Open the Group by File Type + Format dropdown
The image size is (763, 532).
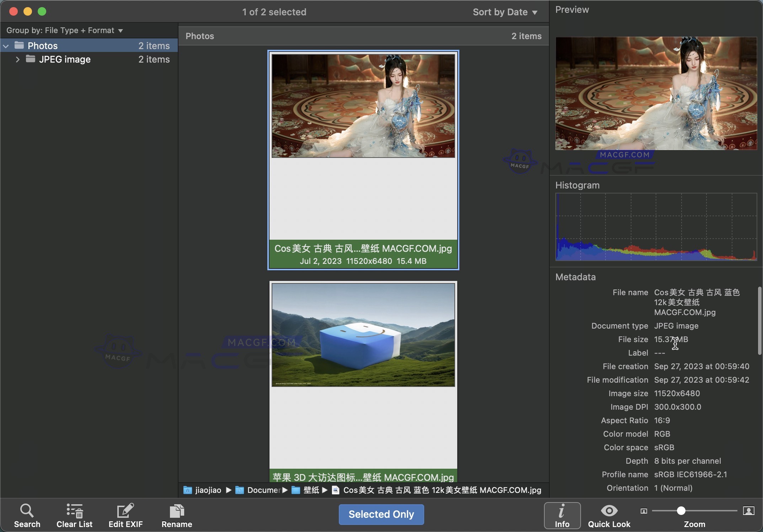[64, 30]
